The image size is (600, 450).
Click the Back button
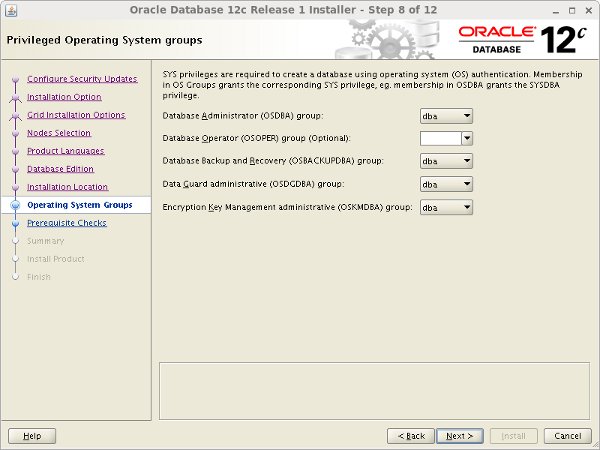point(411,436)
